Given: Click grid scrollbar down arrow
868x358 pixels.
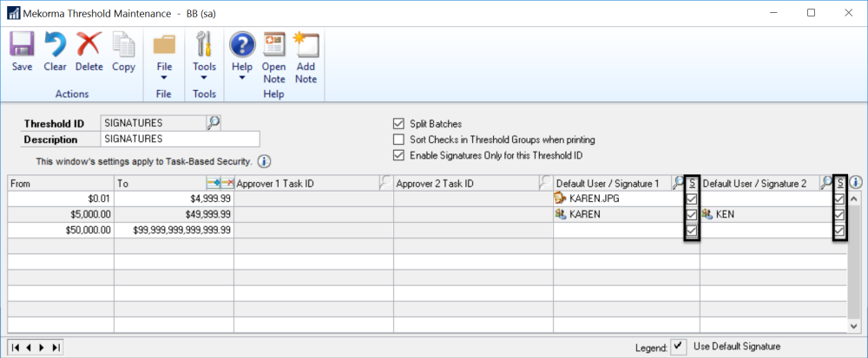Looking at the screenshot, I should [853, 327].
